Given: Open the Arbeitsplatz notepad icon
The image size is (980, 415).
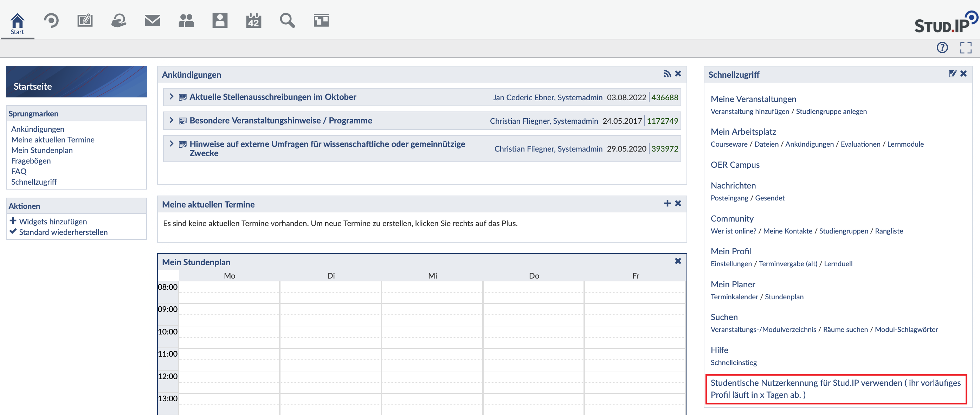Looking at the screenshot, I should pyautogui.click(x=85, y=20).
